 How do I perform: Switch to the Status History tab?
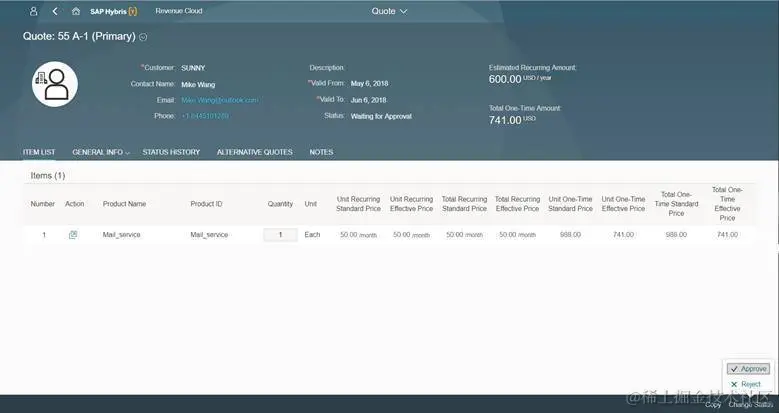click(x=171, y=152)
